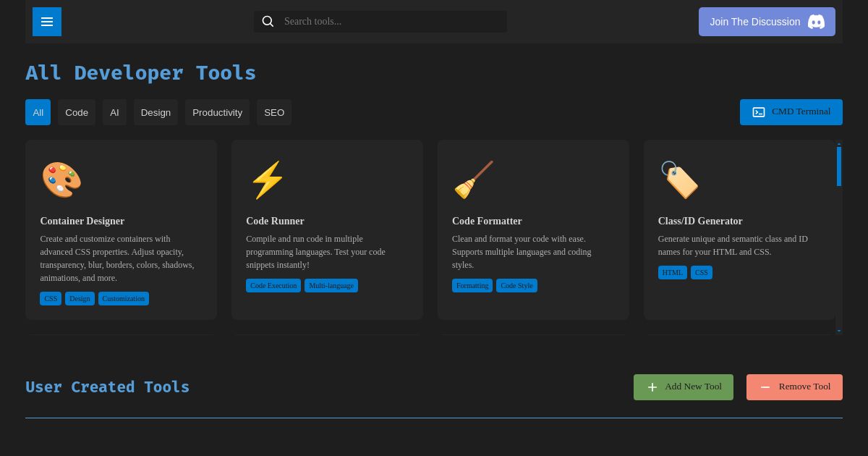Click the Class/ID Generator tag icon
Screen dimensions: 868x456
pos(679,180)
